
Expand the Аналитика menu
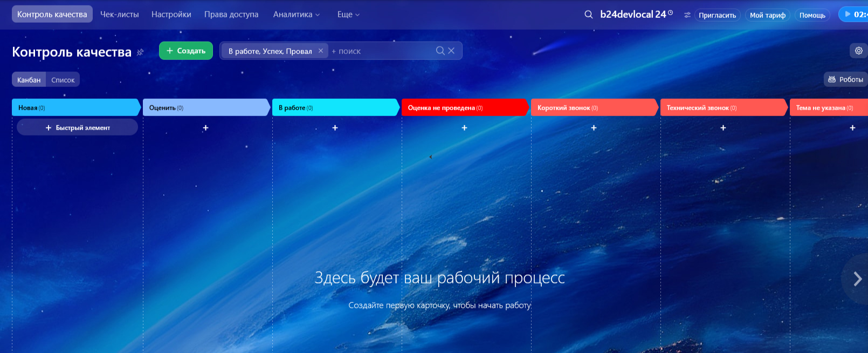pyautogui.click(x=296, y=15)
